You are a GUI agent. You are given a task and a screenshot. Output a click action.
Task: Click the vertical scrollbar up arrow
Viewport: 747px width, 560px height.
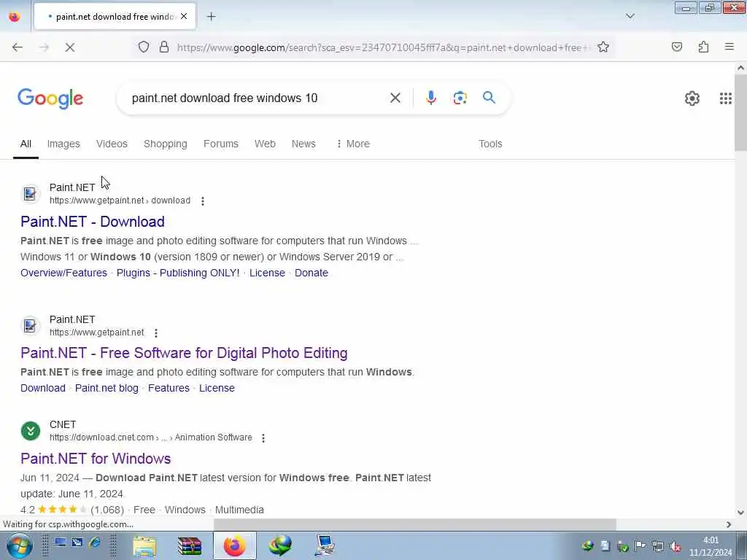pos(740,68)
